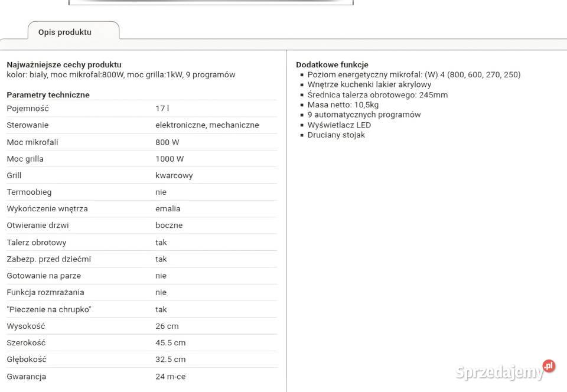567x392 pixels.
Task: Select the "Pieczenie na chrupko" row label
Action: pos(49,309)
